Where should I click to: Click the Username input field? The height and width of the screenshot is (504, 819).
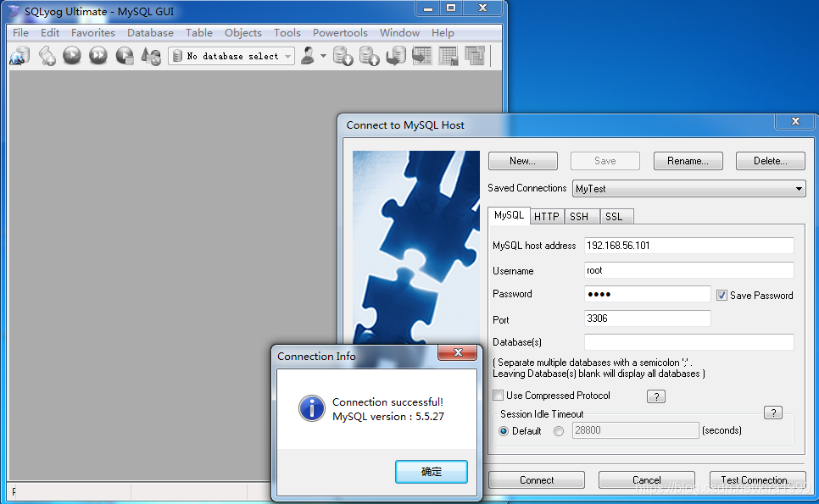689,270
